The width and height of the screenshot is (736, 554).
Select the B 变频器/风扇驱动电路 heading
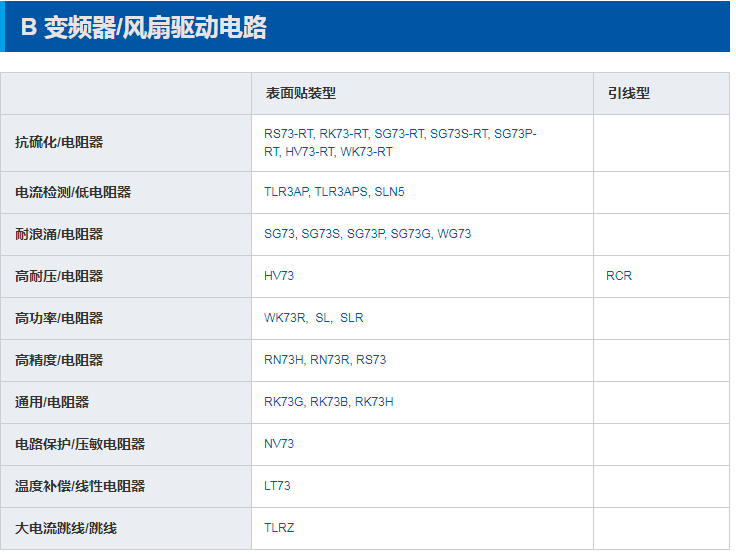pos(144,27)
